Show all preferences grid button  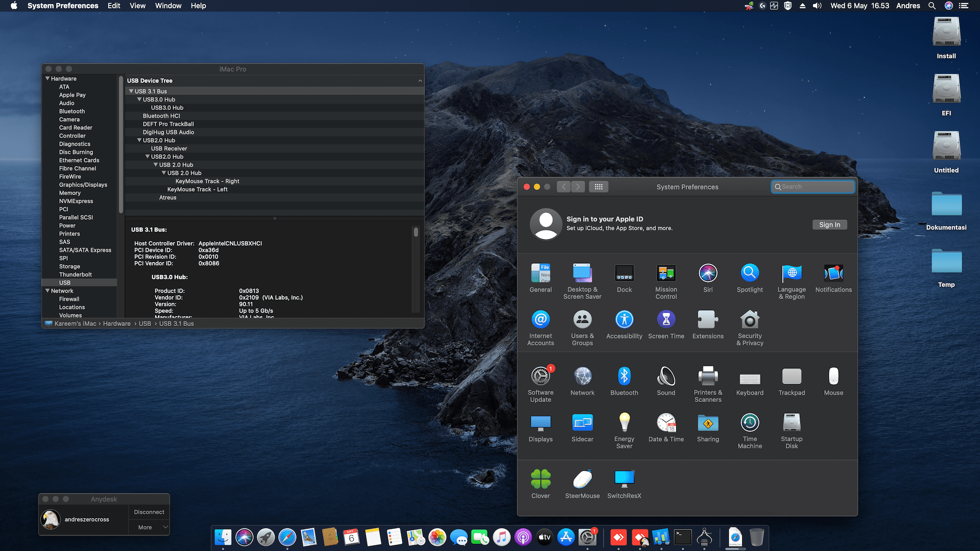[x=599, y=187]
